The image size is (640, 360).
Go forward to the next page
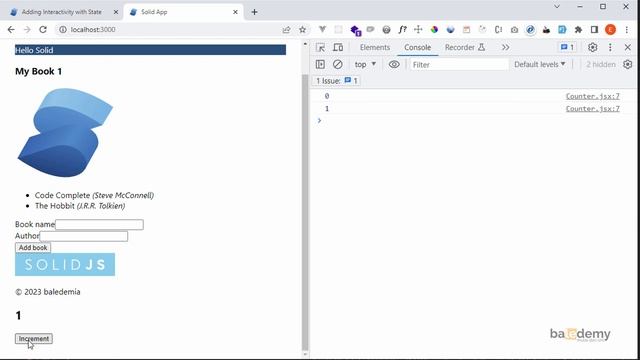(x=27, y=29)
